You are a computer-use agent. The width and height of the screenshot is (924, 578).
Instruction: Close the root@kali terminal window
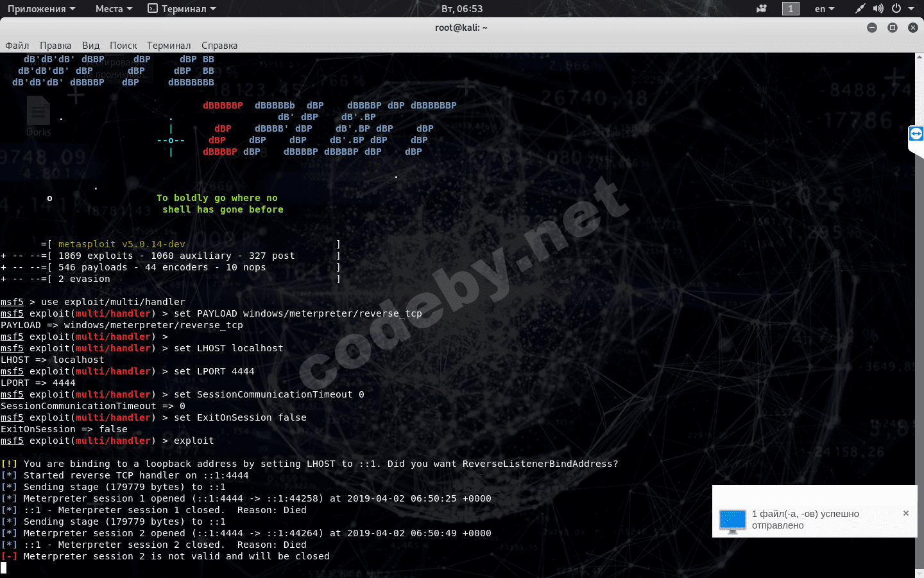[x=913, y=28]
